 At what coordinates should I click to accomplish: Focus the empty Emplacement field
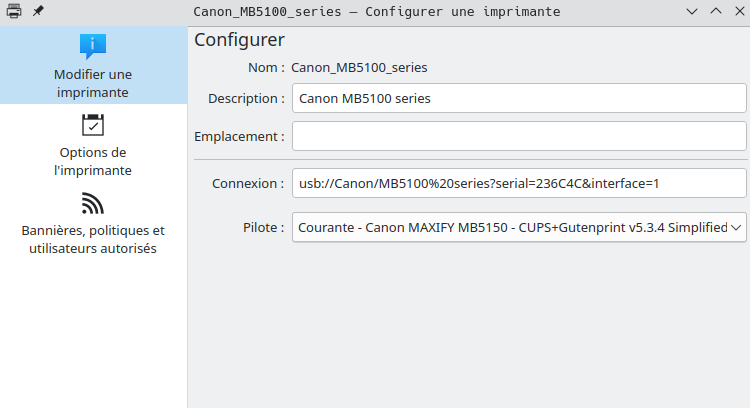519,136
